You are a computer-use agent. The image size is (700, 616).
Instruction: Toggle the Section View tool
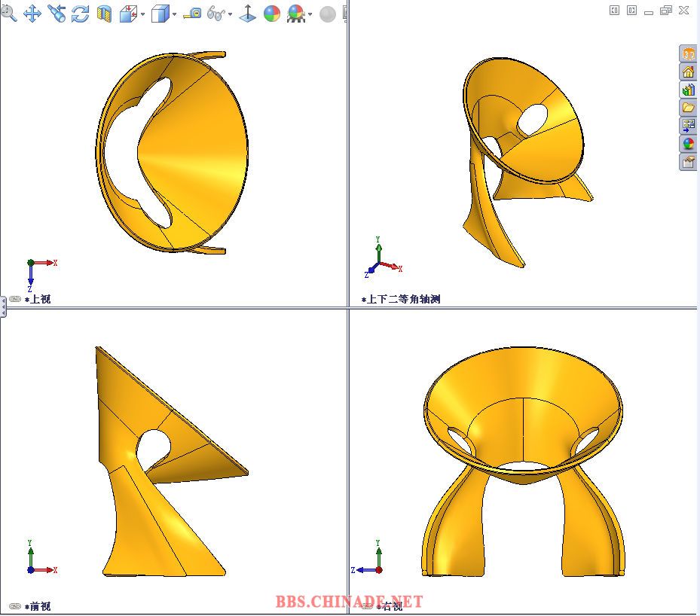coord(105,14)
